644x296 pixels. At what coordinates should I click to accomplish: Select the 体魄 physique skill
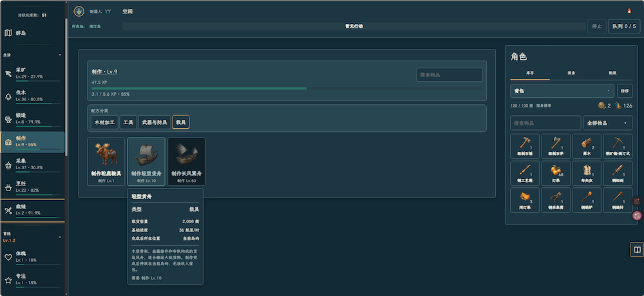pos(32,257)
